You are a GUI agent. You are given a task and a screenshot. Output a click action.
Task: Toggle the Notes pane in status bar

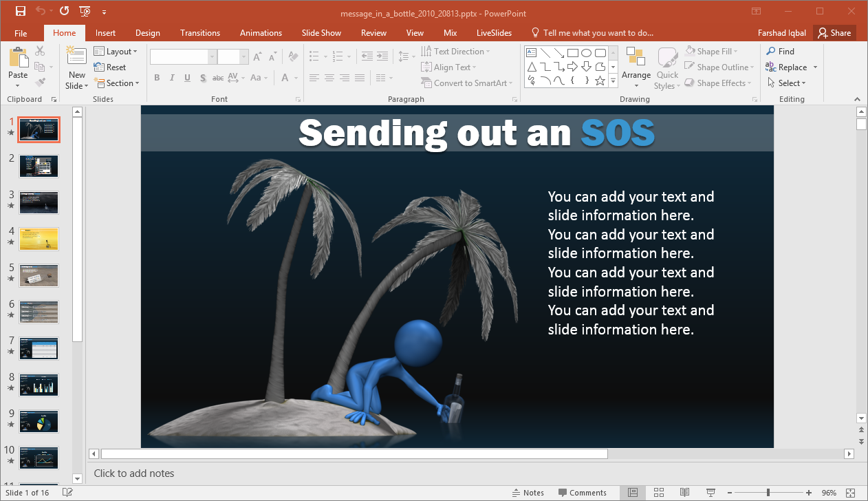pos(528,493)
